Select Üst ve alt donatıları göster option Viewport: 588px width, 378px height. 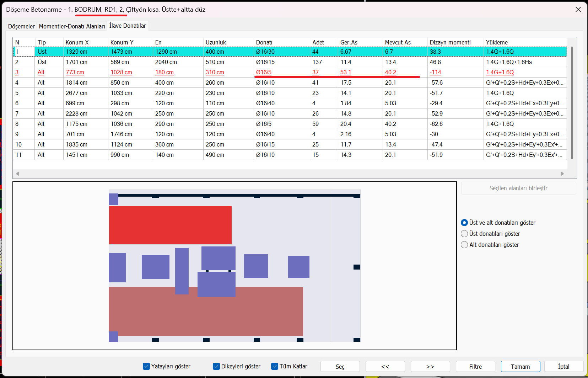point(464,223)
